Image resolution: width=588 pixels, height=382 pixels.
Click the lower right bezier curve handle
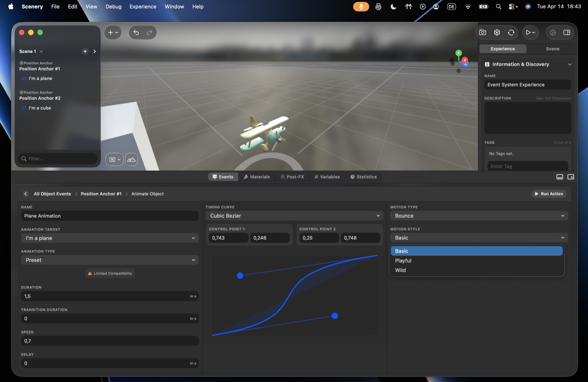[335, 316]
